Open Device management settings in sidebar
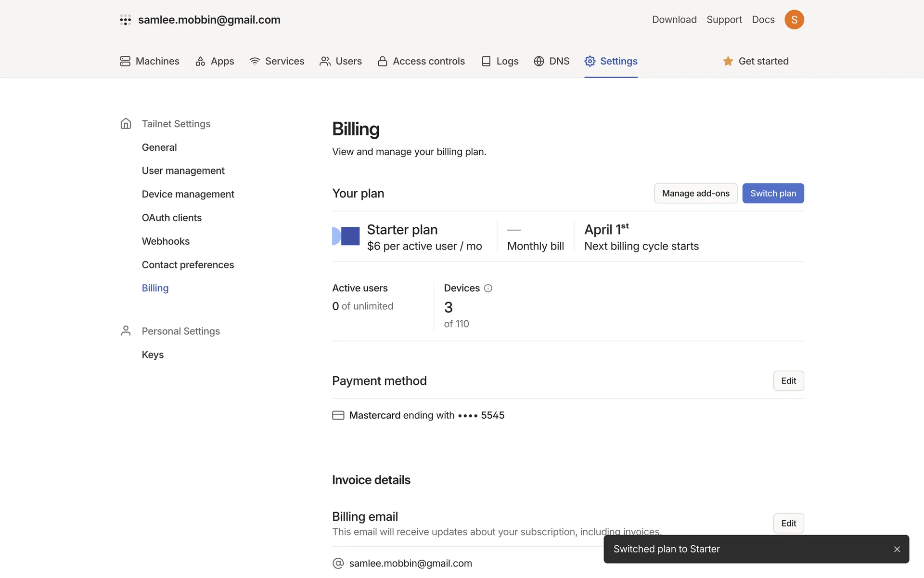 188,194
